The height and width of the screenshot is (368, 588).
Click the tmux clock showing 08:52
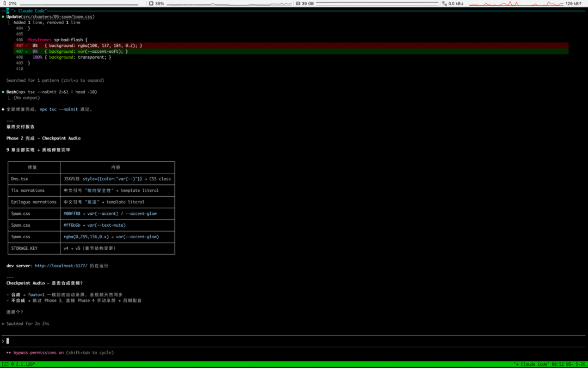click(x=557, y=364)
